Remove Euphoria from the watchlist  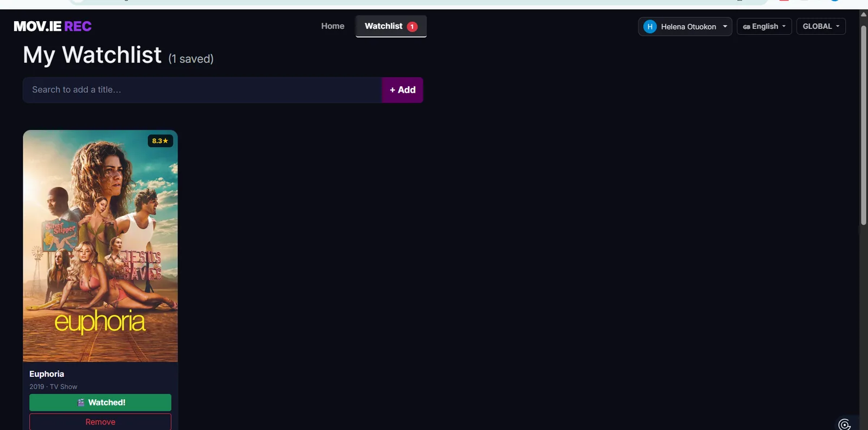[x=100, y=422]
